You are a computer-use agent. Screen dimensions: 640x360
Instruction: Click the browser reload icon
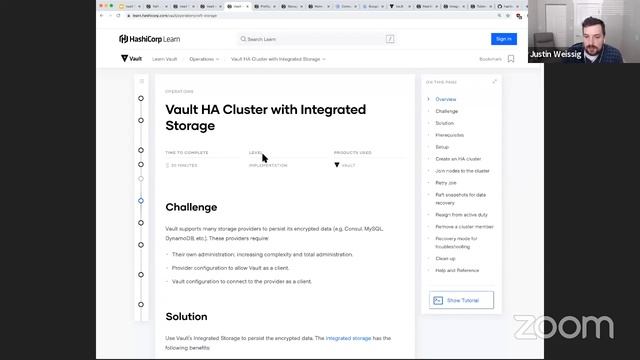pyautogui.click(x=118, y=16)
